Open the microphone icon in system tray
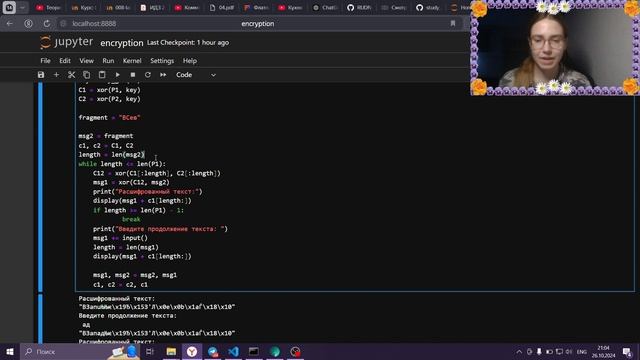Image resolution: width=640 pixels, height=360 pixels. pos(539,351)
